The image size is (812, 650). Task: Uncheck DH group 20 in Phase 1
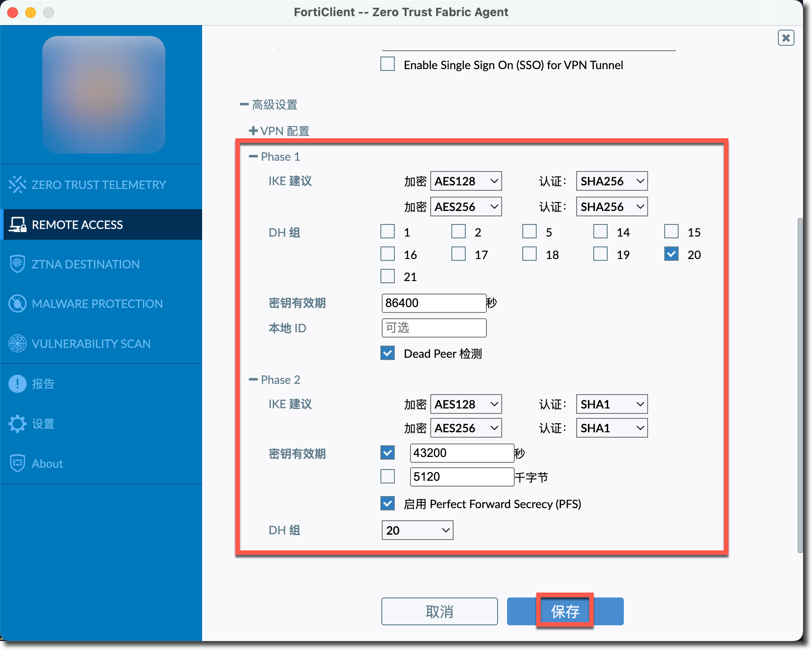(671, 254)
